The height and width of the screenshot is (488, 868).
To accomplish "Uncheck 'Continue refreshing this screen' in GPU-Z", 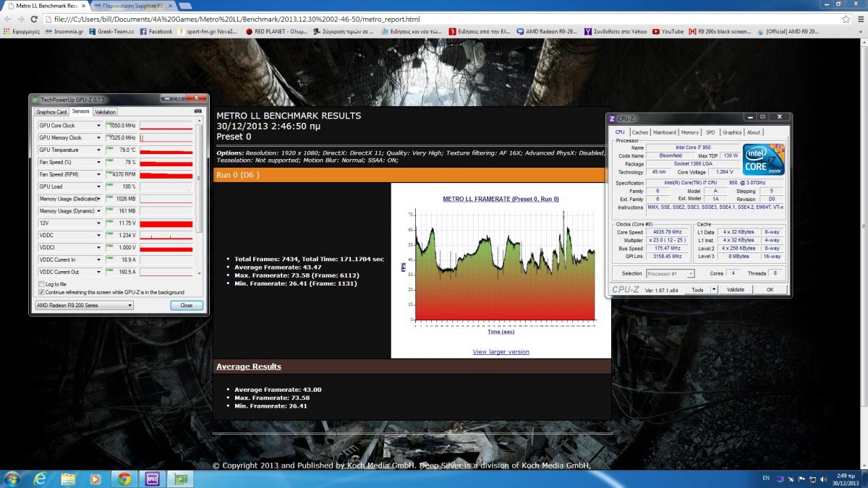I will pos(41,292).
